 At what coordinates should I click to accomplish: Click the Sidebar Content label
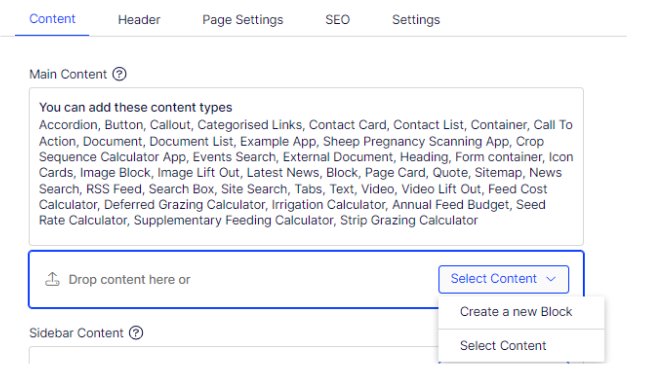pyautogui.click(x=76, y=333)
